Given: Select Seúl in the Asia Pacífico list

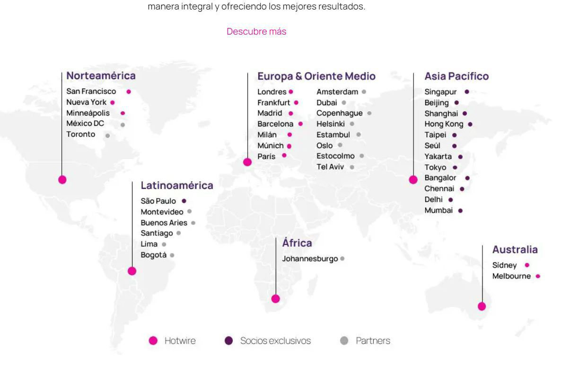Looking at the screenshot, I should pyautogui.click(x=432, y=146).
